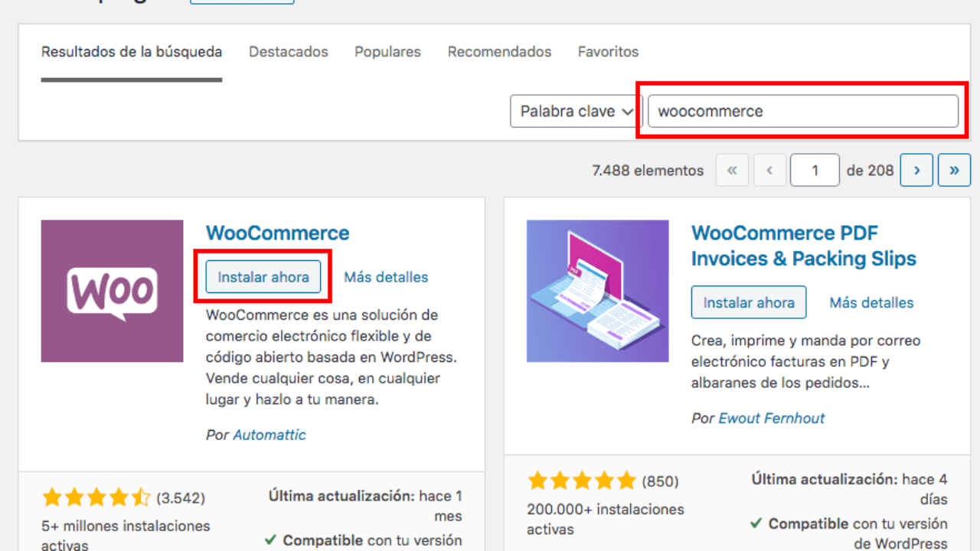
Task: Open the Ewout Fernhout author link
Action: pyautogui.click(x=771, y=419)
